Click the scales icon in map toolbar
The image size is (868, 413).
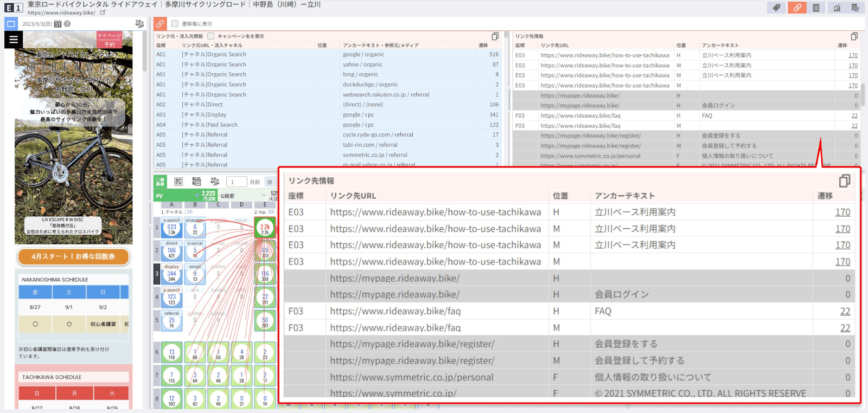click(215, 182)
